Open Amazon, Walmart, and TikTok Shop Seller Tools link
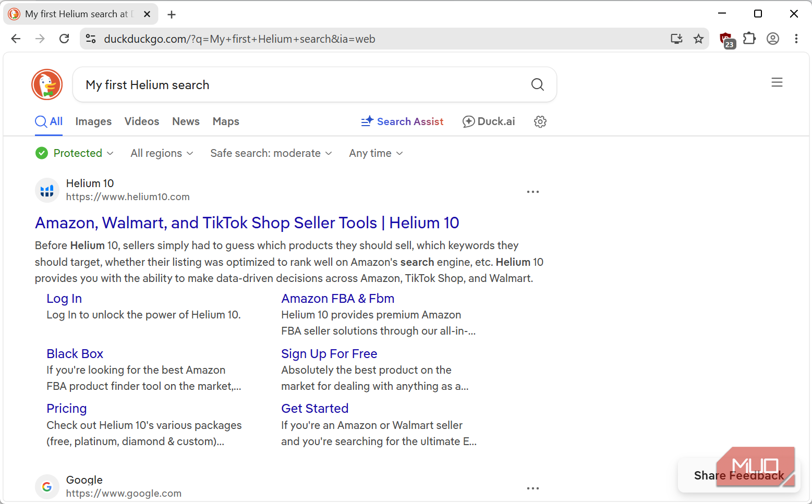 247,223
